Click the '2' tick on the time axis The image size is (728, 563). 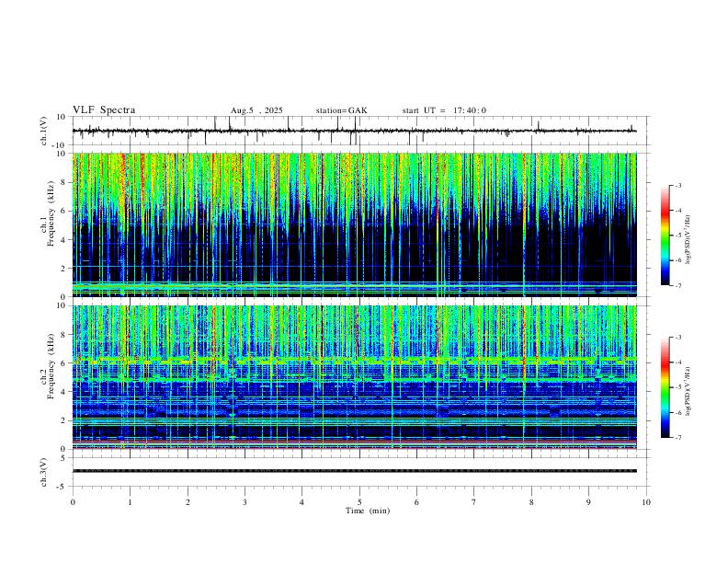pyautogui.click(x=188, y=502)
